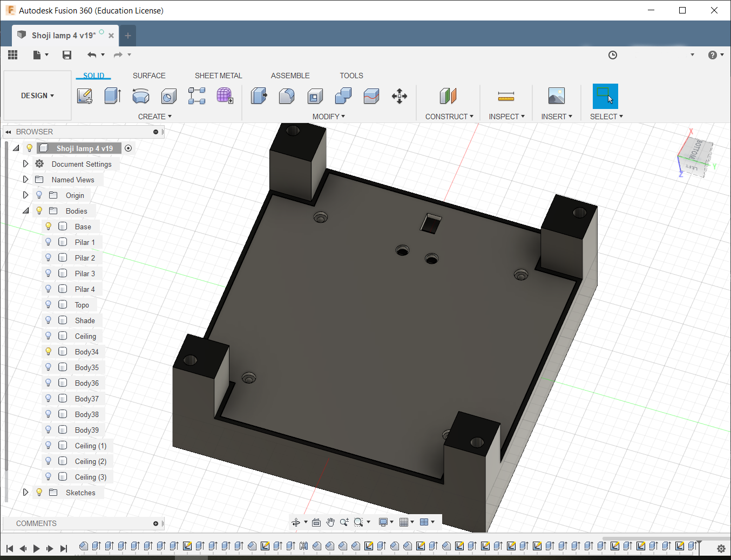Open the CREATE menu
731x560 pixels.
155,117
